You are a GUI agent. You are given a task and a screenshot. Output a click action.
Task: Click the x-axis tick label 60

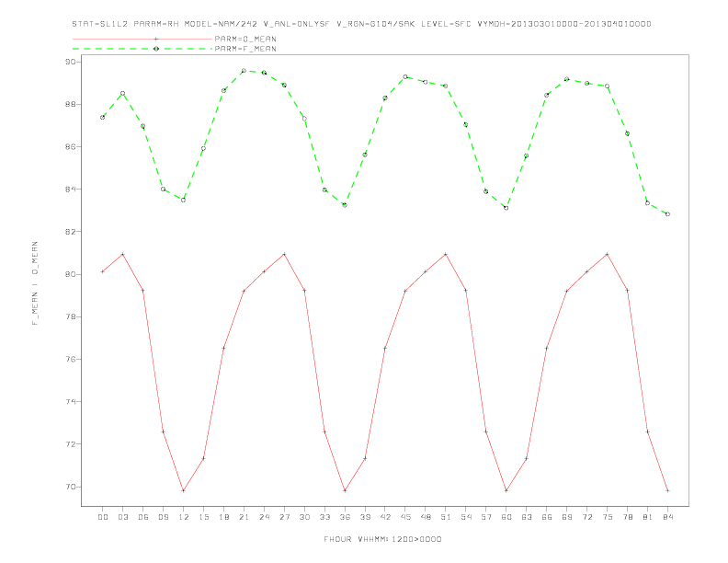506,517
